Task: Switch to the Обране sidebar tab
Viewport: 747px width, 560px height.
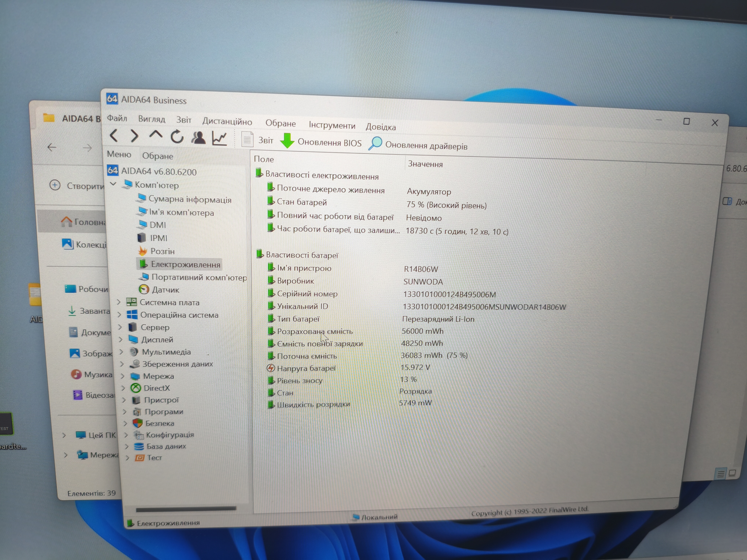Action: [157, 156]
